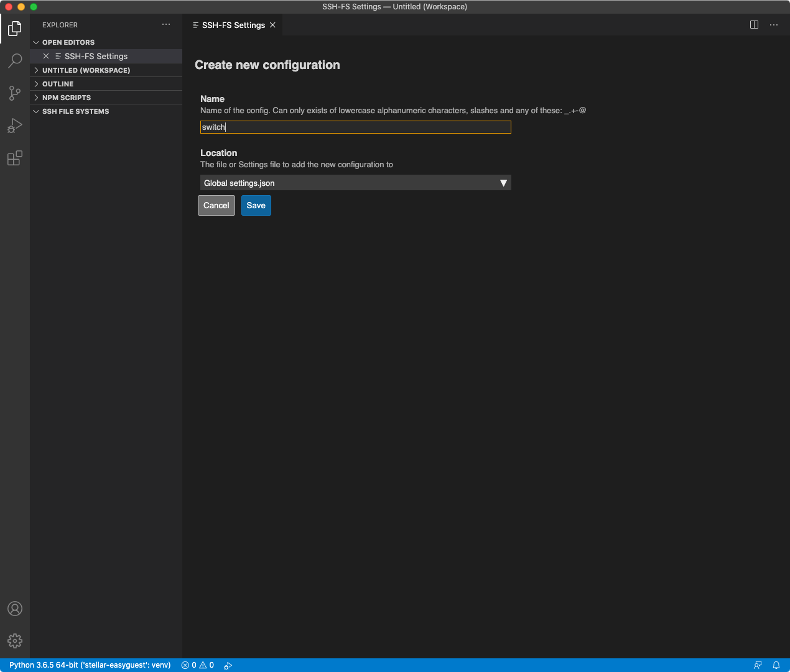Click the Cancel button
Viewport: 790px width, 672px height.
216,206
